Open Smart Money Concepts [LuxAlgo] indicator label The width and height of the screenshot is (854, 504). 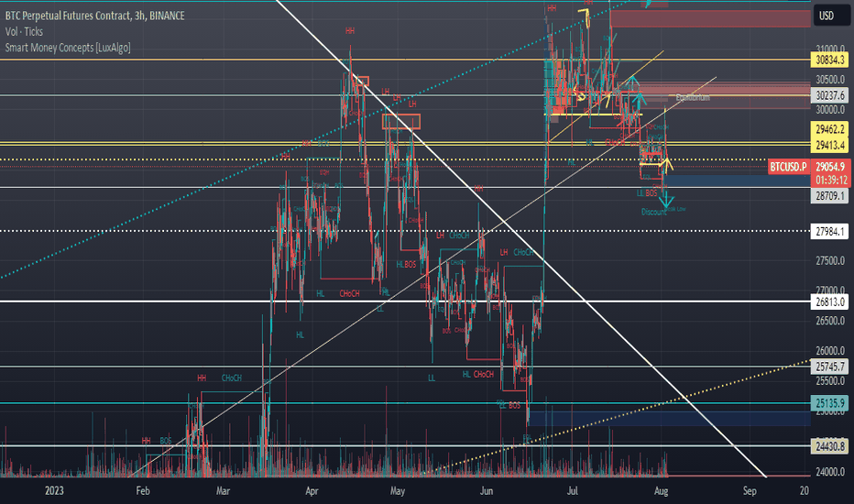click(x=68, y=48)
